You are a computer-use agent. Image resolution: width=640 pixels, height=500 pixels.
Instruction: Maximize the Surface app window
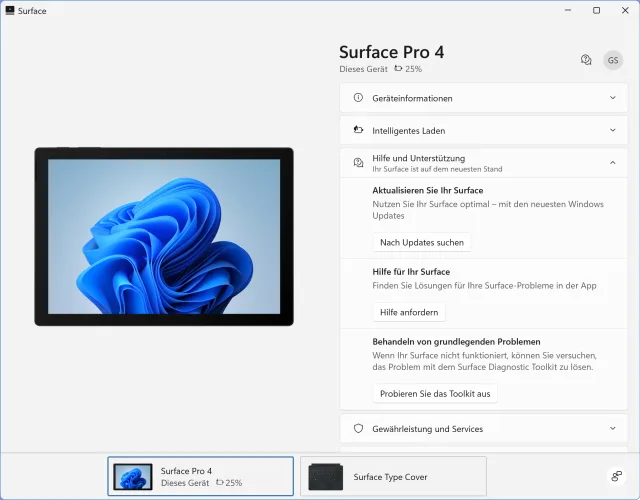(596, 10)
